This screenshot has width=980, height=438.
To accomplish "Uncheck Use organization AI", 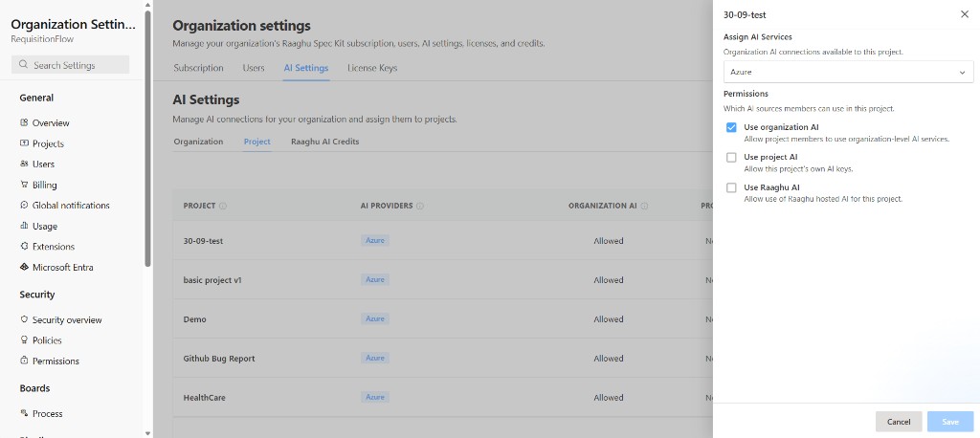I will click(x=731, y=127).
